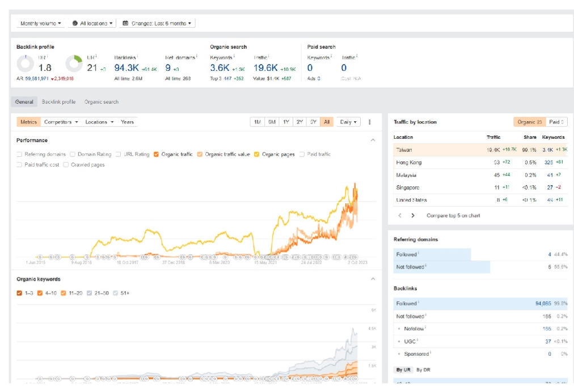
Task: Uncheck the Organic traffic checkbox
Action: [156, 154]
